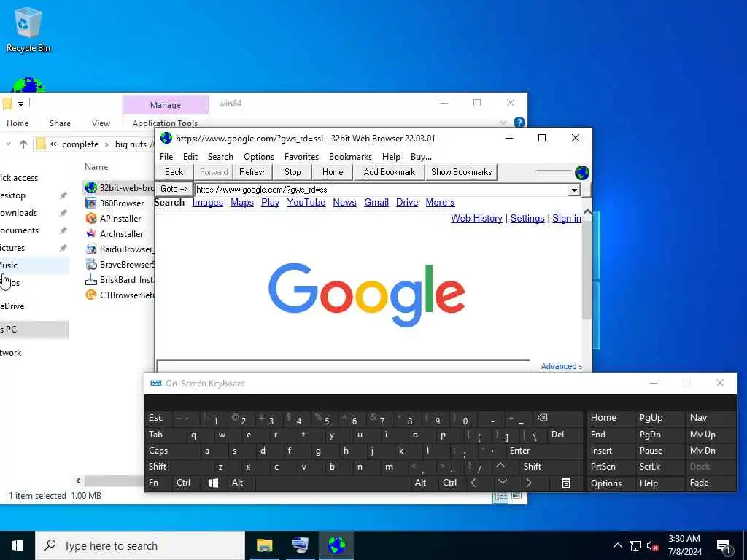Click the up arrow key on On-Screen Keyboard
The height and width of the screenshot is (560, 747).
(500, 467)
